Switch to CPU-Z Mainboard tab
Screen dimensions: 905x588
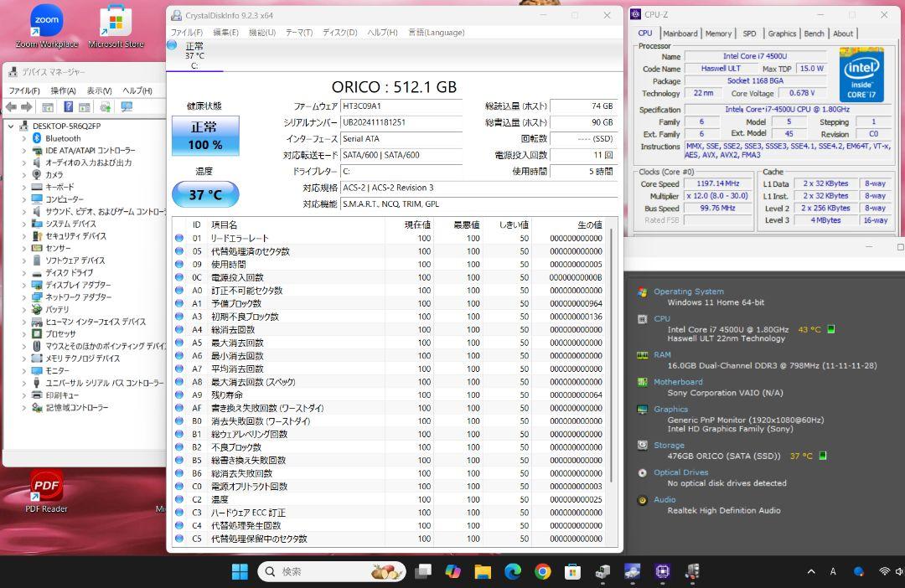pyautogui.click(x=680, y=34)
